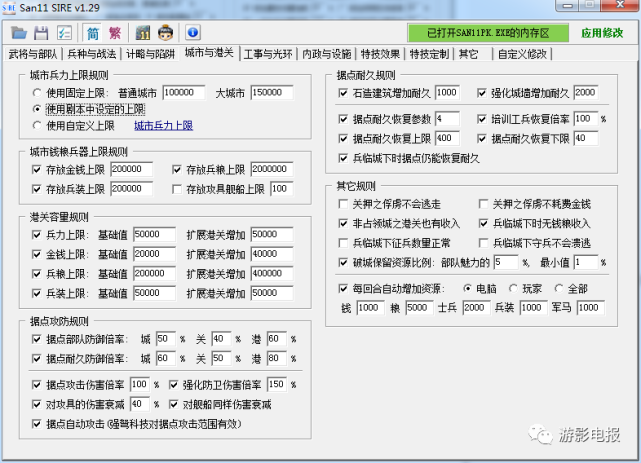Click the open folder toolbar icon

[x=19, y=33]
